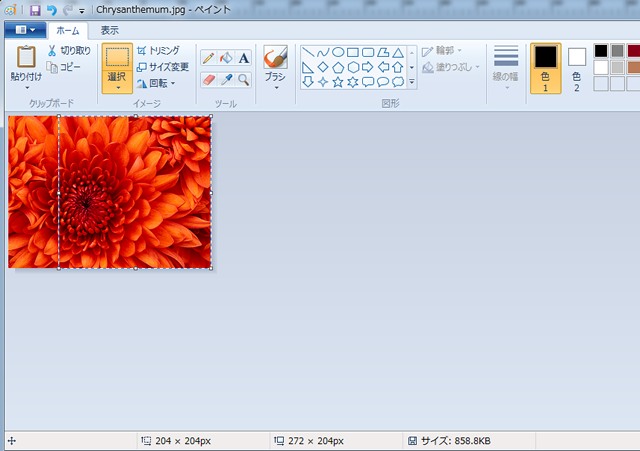
Task: Expand the ブラシ brushes dropdown
Action: click(275, 87)
